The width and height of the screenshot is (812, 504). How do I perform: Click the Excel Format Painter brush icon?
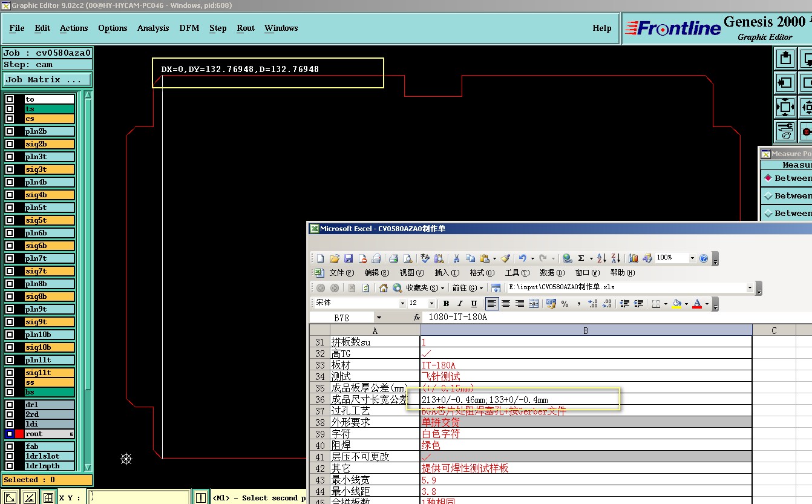pyautogui.click(x=506, y=258)
